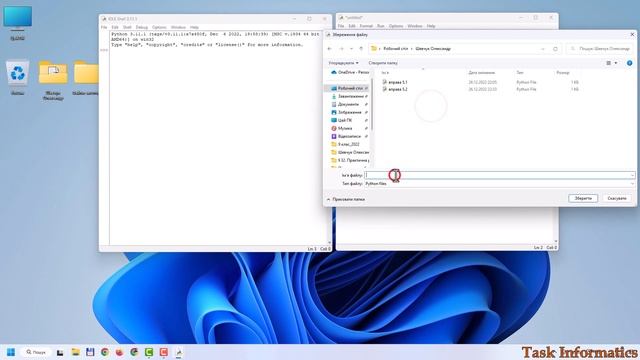Open Edit menu in IDLE Shell window

click(x=115, y=27)
